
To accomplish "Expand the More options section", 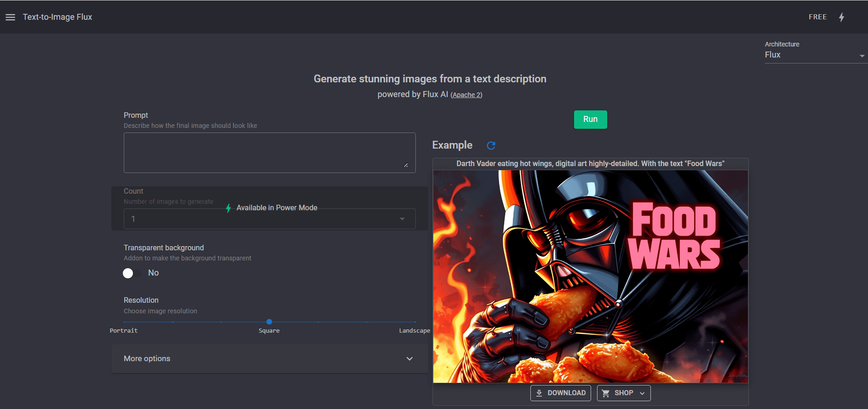I will click(270, 359).
